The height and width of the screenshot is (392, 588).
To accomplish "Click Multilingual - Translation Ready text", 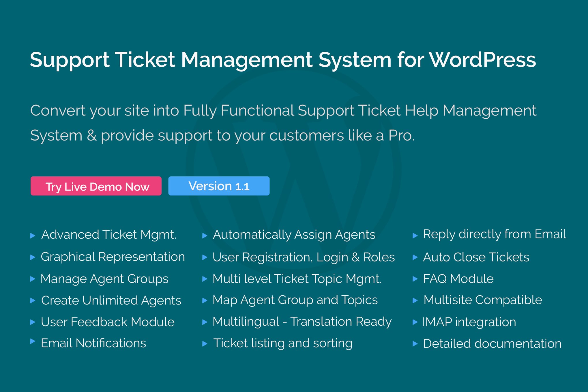I will coord(302,322).
